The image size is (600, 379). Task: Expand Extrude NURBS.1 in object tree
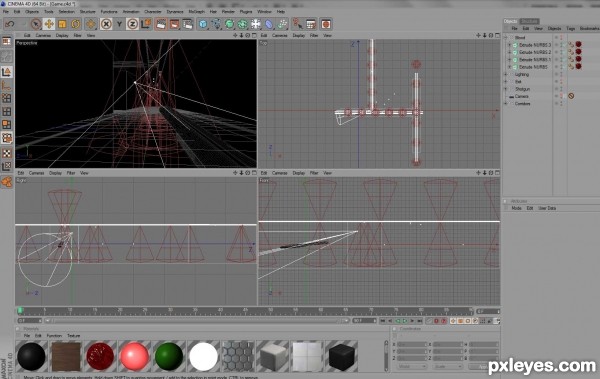pos(510,59)
